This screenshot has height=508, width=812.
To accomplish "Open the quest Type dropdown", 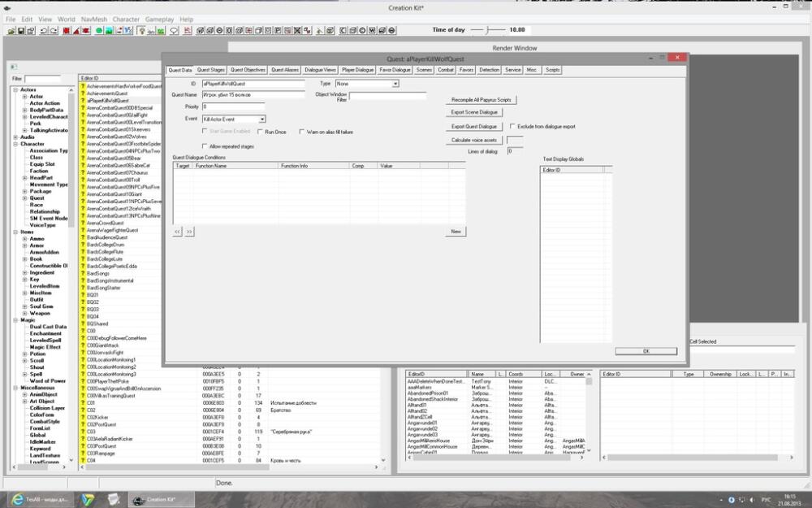I will point(395,84).
